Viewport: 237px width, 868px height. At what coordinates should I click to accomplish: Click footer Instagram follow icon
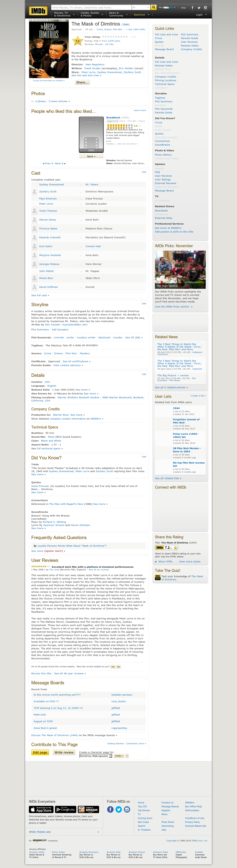tap(127, 809)
